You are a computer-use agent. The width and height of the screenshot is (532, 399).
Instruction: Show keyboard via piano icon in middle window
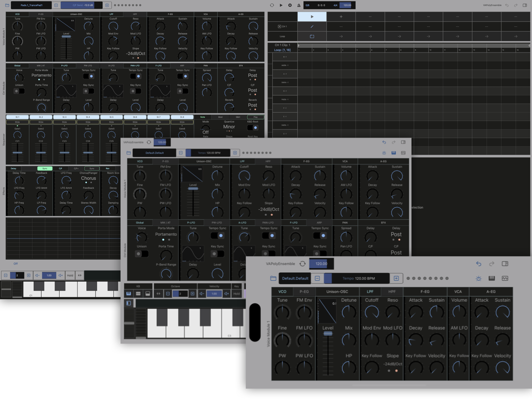coord(394,153)
